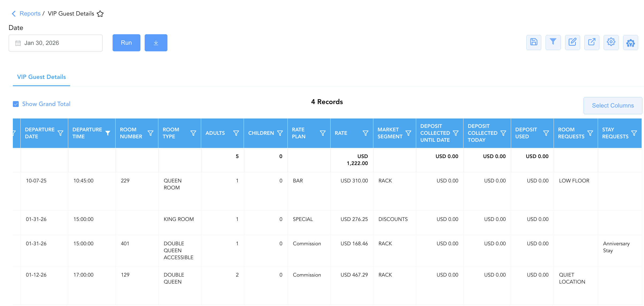
Task: Click the save report icon
Action: [534, 42]
